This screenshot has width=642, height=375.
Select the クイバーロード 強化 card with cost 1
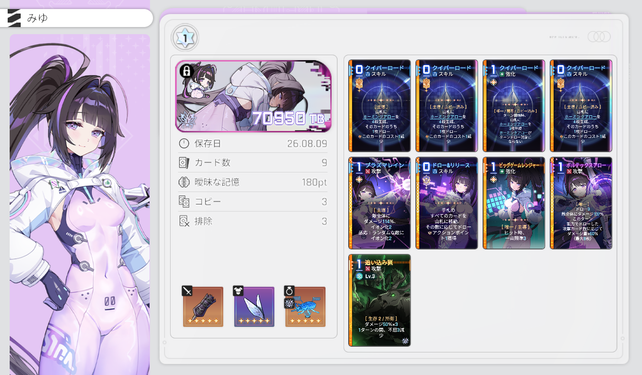click(513, 106)
